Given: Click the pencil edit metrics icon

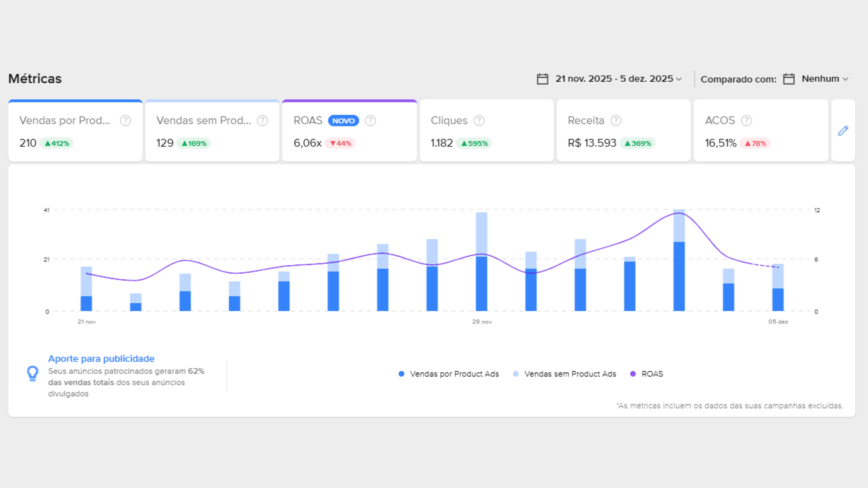Looking at the screenshot, I should point(843,131).
